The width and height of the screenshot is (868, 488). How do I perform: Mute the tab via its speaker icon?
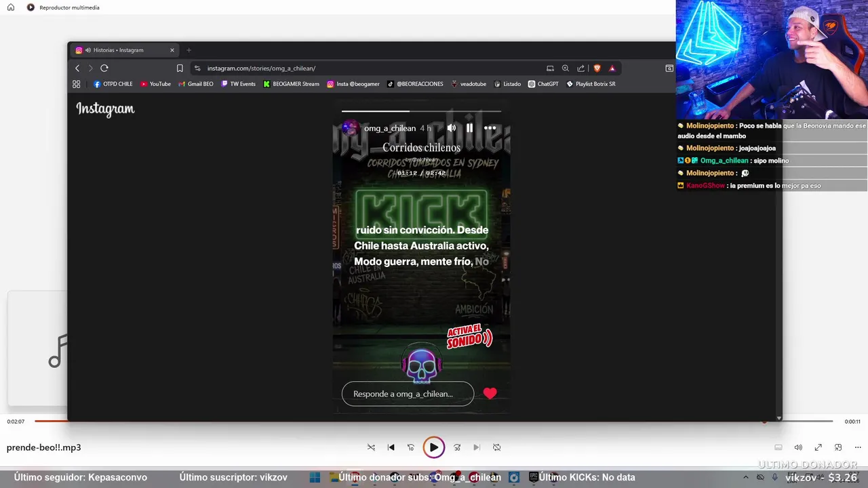coord(88,50)
